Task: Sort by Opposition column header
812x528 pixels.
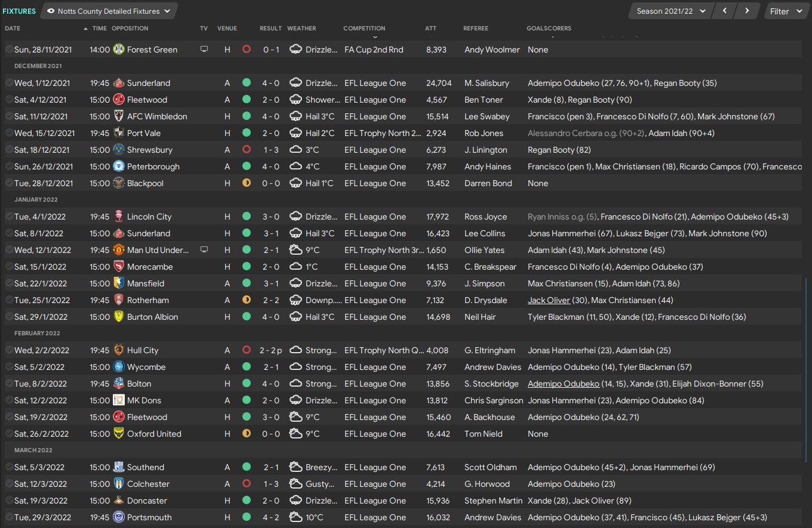Action: pos(130,28)
